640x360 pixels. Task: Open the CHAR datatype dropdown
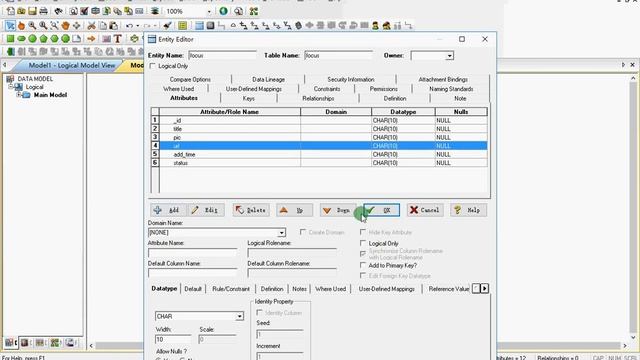click(240, 316)
